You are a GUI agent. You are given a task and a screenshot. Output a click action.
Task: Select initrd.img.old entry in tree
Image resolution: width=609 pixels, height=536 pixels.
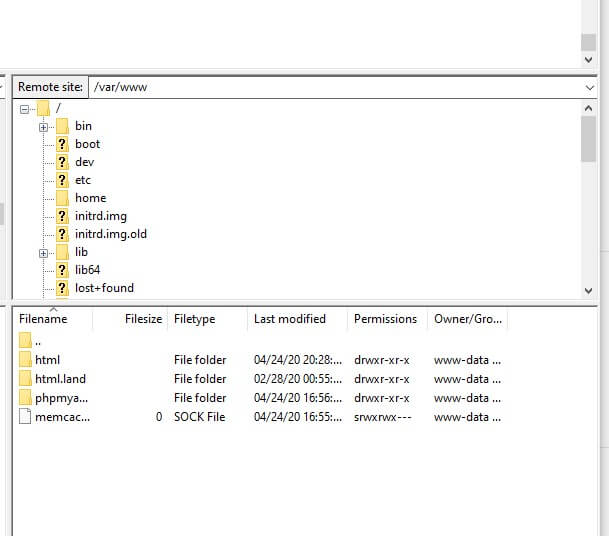pyautogui.click(x=111, y=234)
